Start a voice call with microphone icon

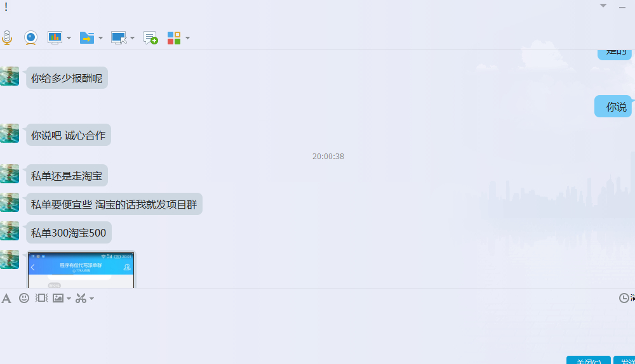point(7,37)
